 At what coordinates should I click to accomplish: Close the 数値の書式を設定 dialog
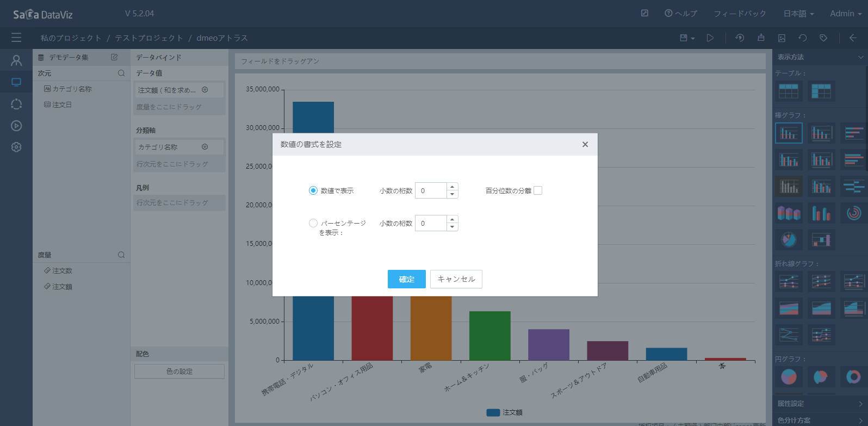(x=585, y=144)
